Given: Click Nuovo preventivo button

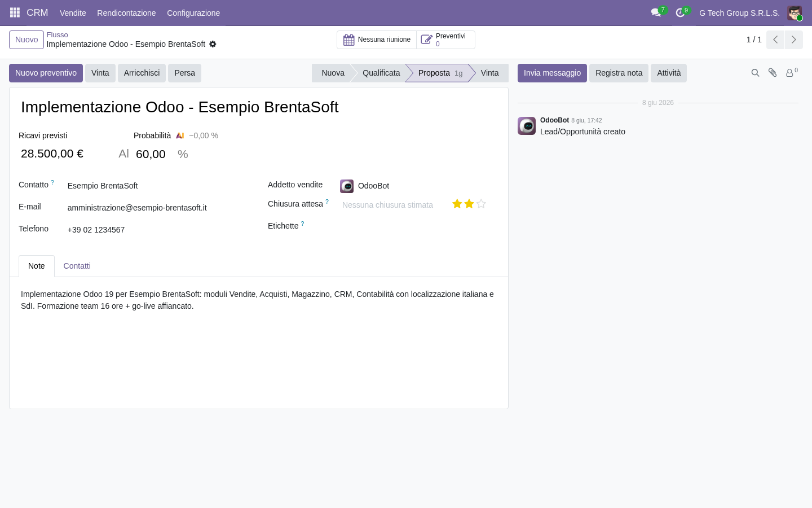Looking at the screenshot, I should click(x=46, y=73).
